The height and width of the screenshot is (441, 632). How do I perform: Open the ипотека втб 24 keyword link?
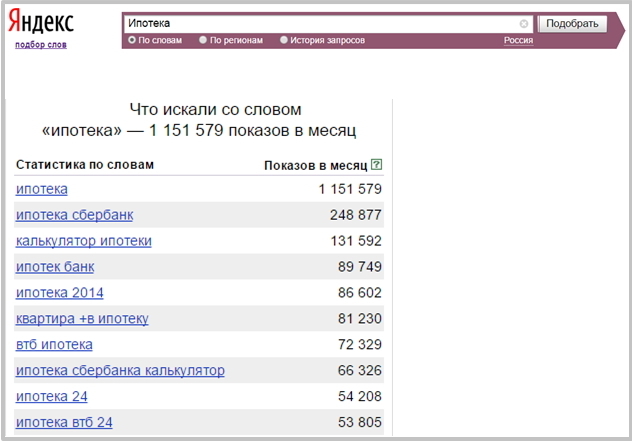click(x=64, y=422)
